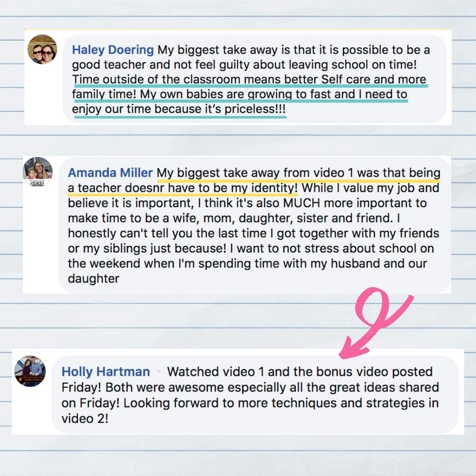Click 'Time outside of the classroom' underlined text
476x476 pixels.
[x=156, y=79]
